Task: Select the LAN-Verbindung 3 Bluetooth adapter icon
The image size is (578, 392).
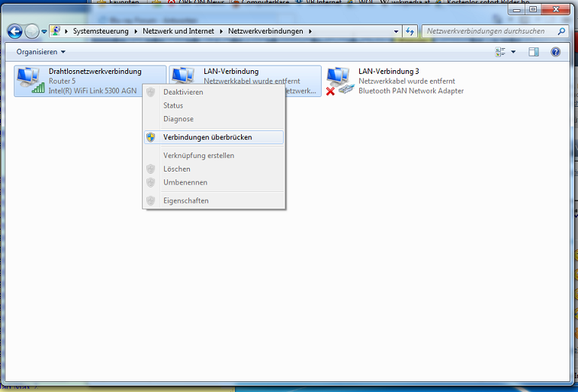Action: pyautogui.click(x=340, y=81)
